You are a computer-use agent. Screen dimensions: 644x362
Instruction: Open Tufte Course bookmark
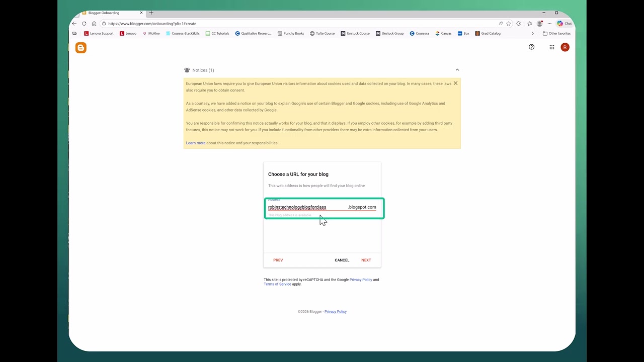[x=322, y=34]
